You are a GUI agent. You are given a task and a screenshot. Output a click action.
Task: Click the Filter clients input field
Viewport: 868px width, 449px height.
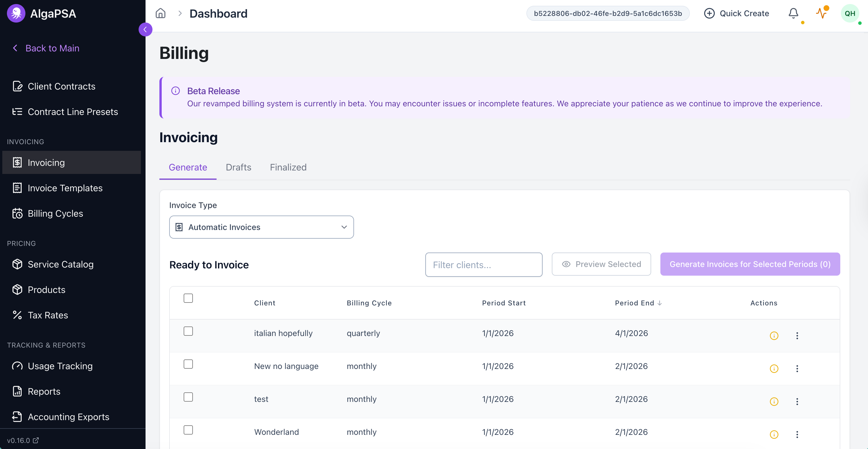[x=484, y=265]
